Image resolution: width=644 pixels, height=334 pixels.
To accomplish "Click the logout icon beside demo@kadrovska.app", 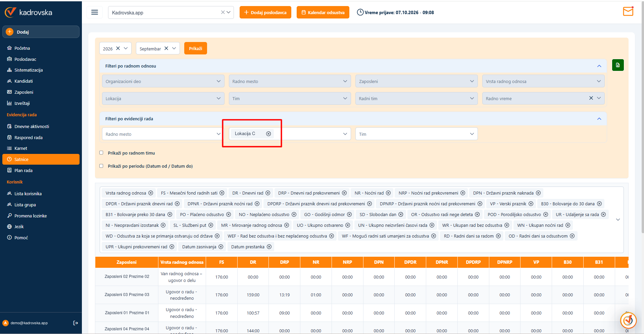I will click(76, 323).
